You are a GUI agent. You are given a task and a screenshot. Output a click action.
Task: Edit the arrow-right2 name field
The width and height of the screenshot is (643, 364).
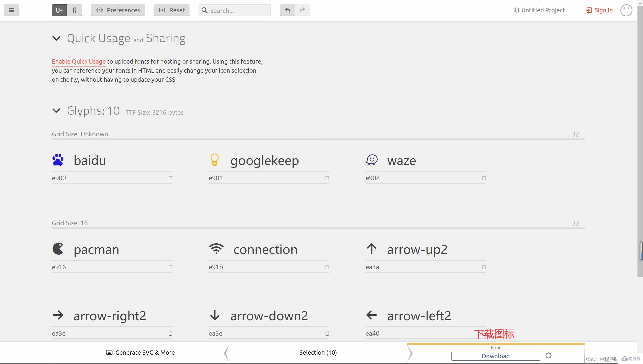(x=123, y=316)
